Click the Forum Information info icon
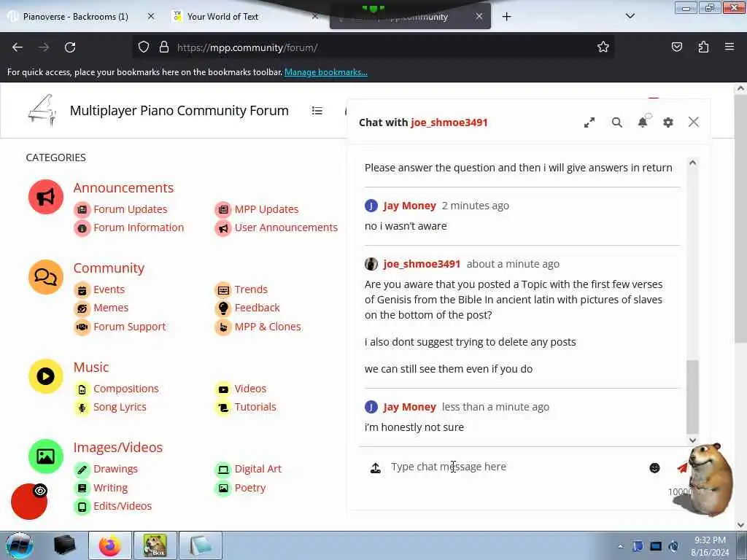Image resolution: width=747 pixels, height=560 pixels. [82, 228]
